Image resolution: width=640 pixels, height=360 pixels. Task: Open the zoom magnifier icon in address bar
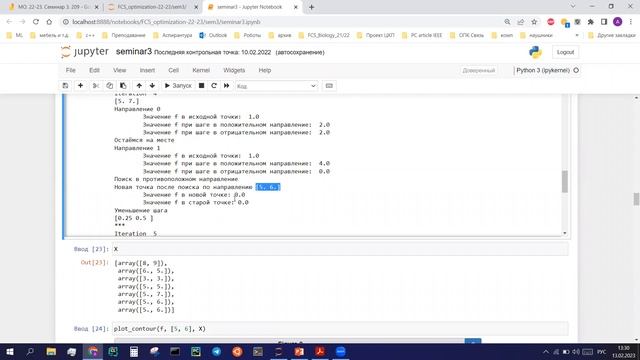pos(507,22)
